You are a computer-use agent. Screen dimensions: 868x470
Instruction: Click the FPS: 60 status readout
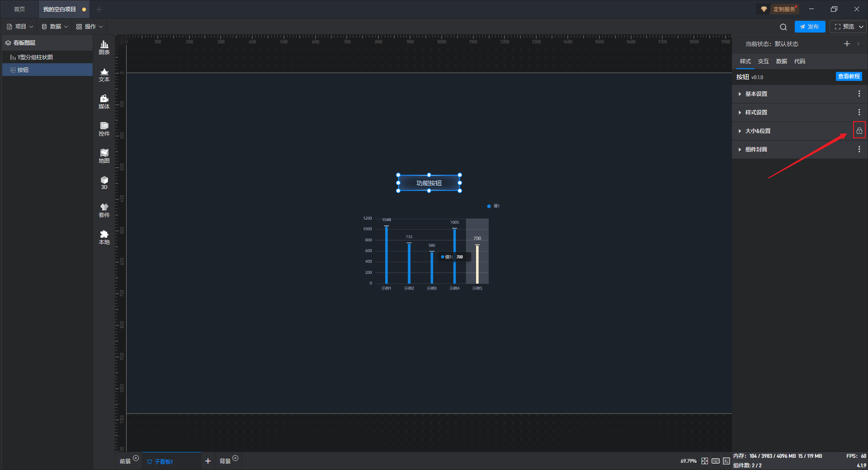tap(856, 456)
